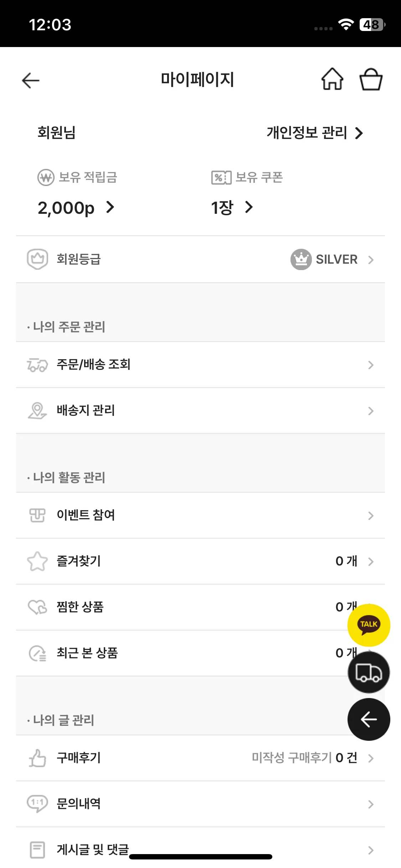Image resolution: width=401 pixels, height=868 pixels.
Task: Open KakaoTalk chat floating button
Action: coord(369,625)
